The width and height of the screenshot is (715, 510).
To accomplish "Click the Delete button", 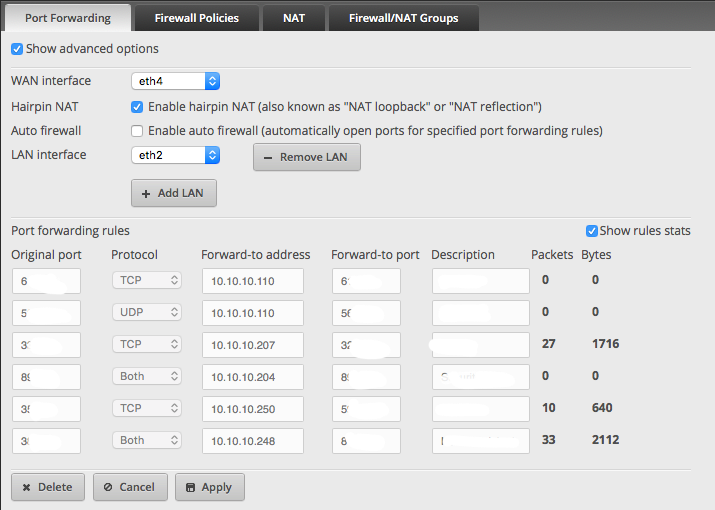I will tap(47, 487).
